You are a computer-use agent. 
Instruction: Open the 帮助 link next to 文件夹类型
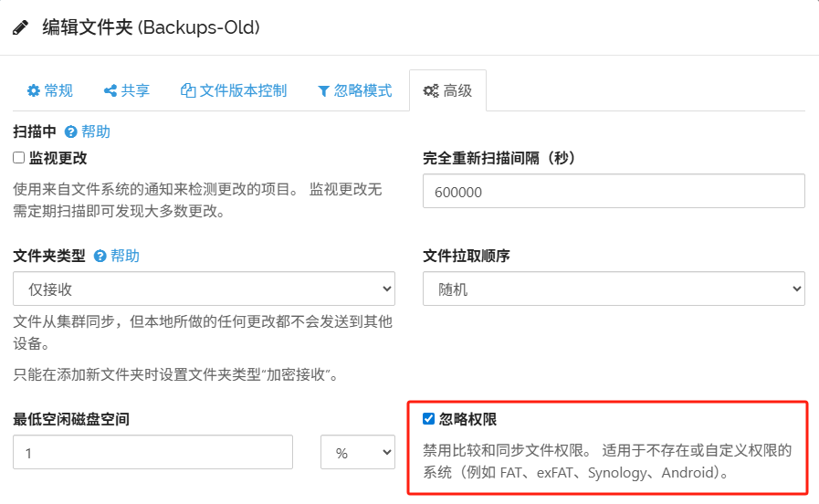[x=126, y=257]
